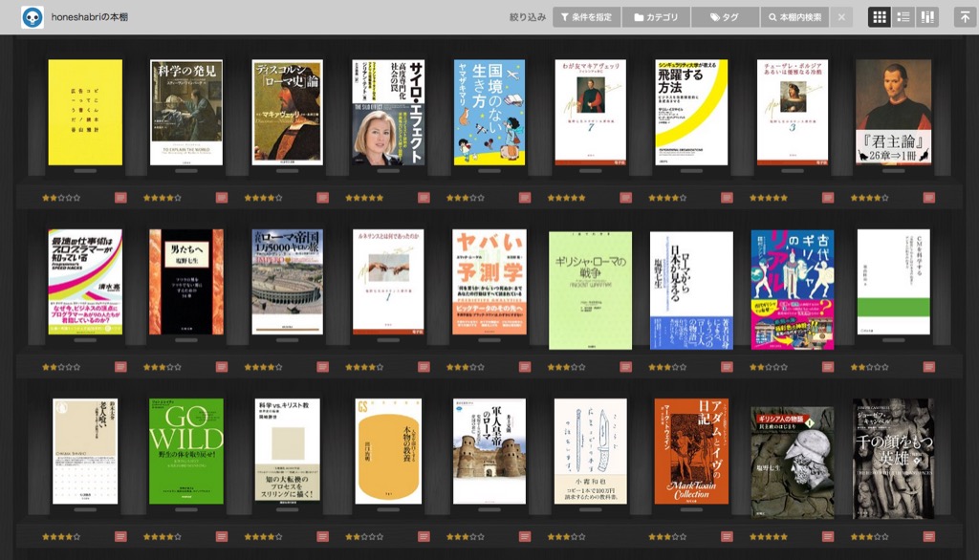The height and width of the screenshot is (560, 979).
Task: Open the review note icon under 国境のない生き方
Action: [x=525, y=197]
